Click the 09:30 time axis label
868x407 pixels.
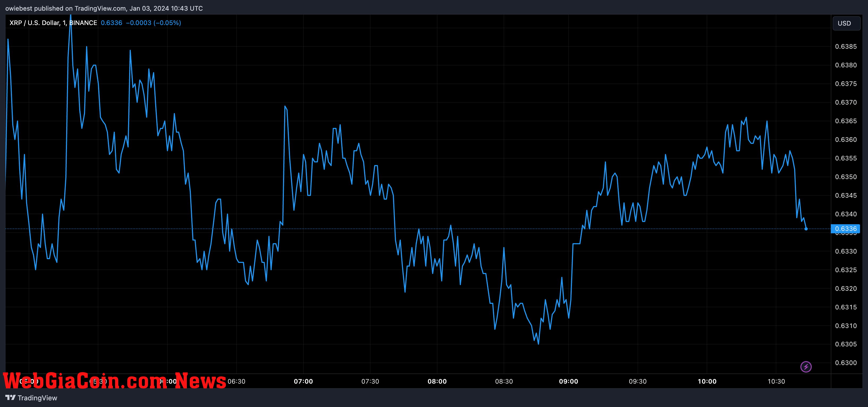[x=638, y=381]
